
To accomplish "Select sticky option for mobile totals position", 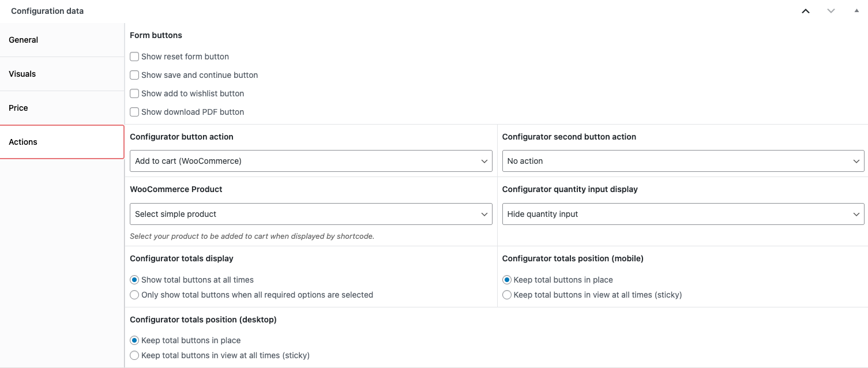I will coord(507,295).
